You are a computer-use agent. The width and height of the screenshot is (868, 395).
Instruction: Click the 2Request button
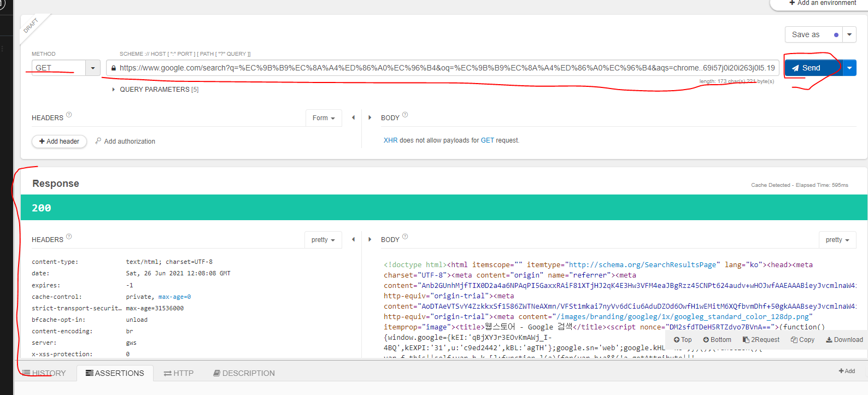coord(761,340)
